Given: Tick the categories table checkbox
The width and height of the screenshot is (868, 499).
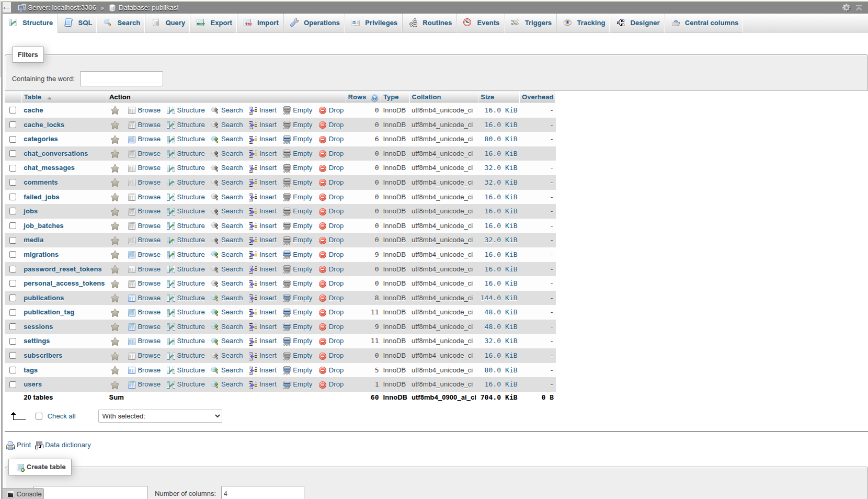Looking at the screenshot, I should (13, 139).
